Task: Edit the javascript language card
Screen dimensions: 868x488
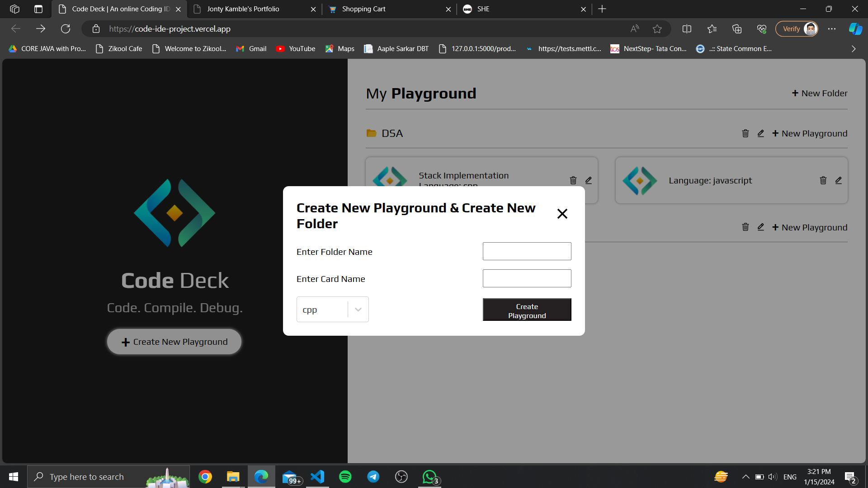Action: click(839, 180)
